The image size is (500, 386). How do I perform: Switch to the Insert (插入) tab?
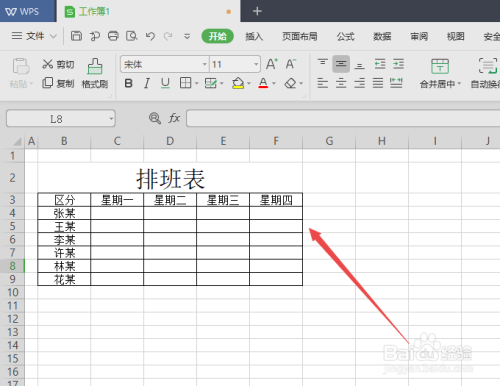254,36
